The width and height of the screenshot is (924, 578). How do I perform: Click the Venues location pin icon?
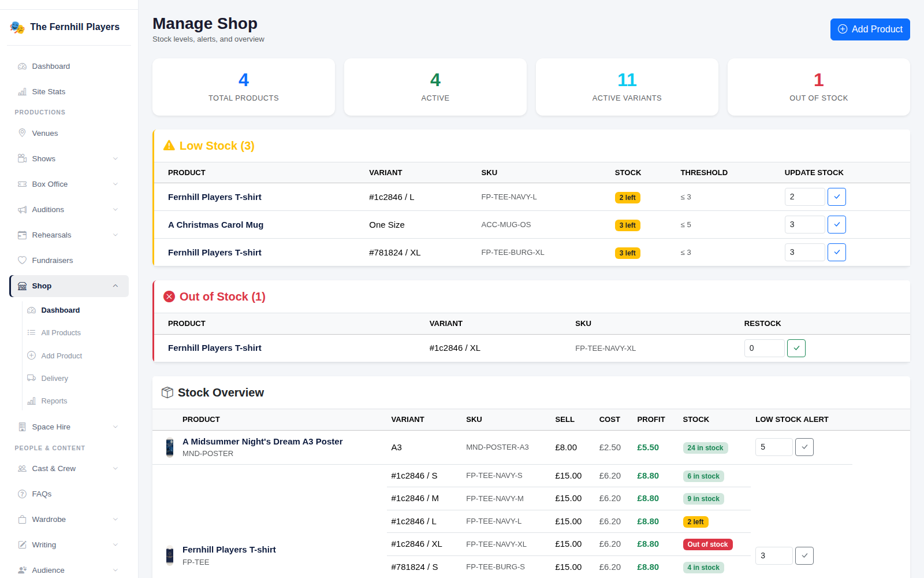click(22, 134)
